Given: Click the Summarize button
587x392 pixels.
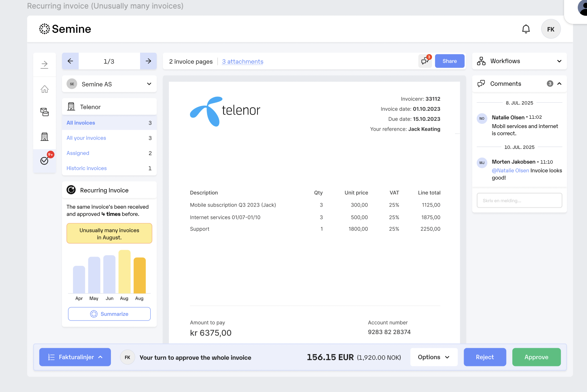Looking at the screenshot, I should 109,314.
